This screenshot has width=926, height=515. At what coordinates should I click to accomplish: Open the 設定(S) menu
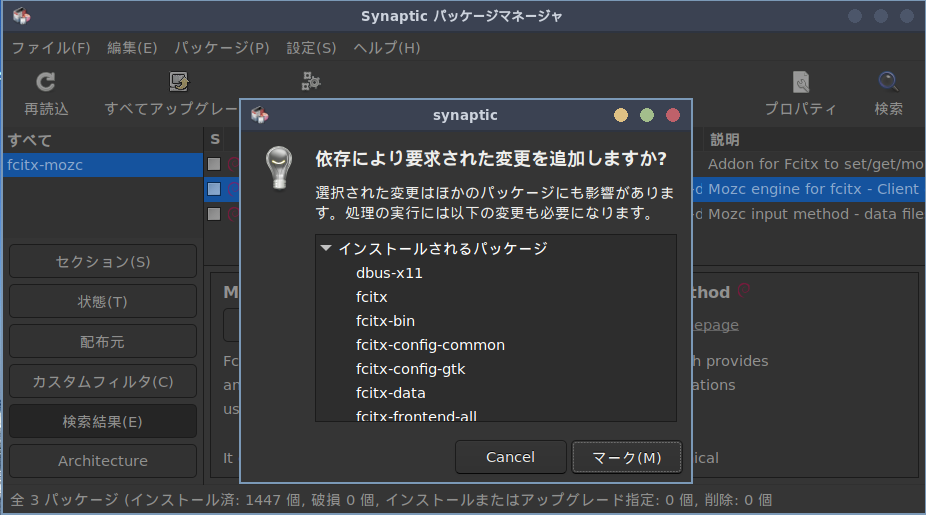[x=311, y=48]
